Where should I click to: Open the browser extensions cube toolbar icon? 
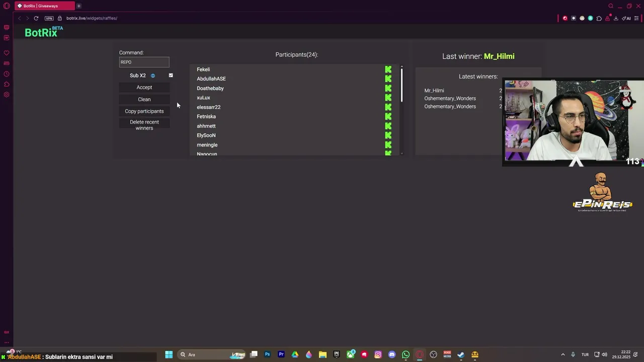[599, 18]
